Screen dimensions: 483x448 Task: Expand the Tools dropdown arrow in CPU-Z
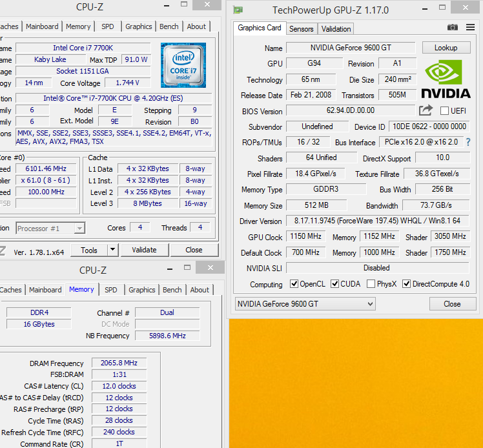click(112, 250)
